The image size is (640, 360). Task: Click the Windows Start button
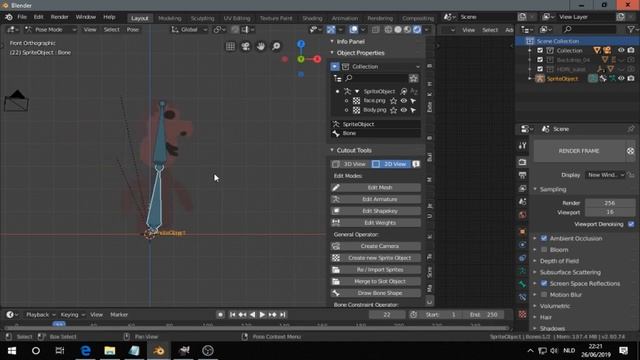click(11, 351)
